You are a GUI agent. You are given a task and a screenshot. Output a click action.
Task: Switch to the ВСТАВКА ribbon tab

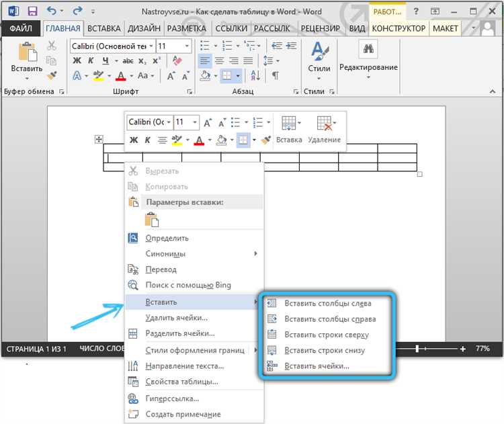(x=103, y=28)
